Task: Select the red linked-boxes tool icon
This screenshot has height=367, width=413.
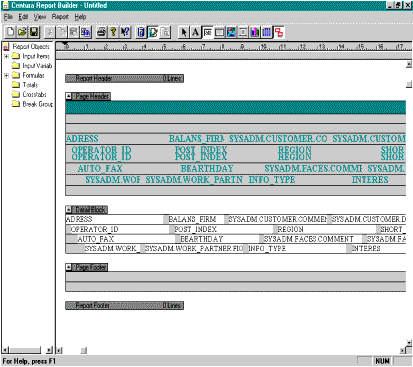Action: (279, 32)
